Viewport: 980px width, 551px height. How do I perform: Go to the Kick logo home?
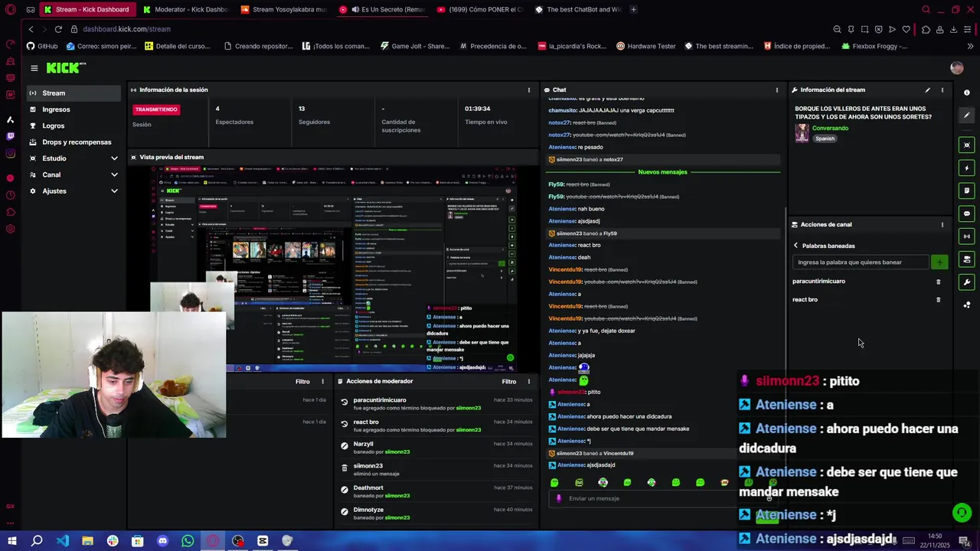click(66, 68)
